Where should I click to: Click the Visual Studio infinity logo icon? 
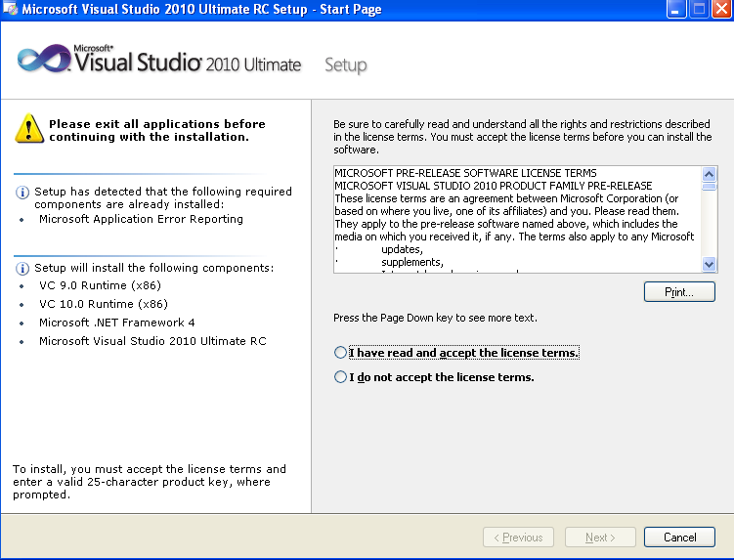click(x=42, y=60)
